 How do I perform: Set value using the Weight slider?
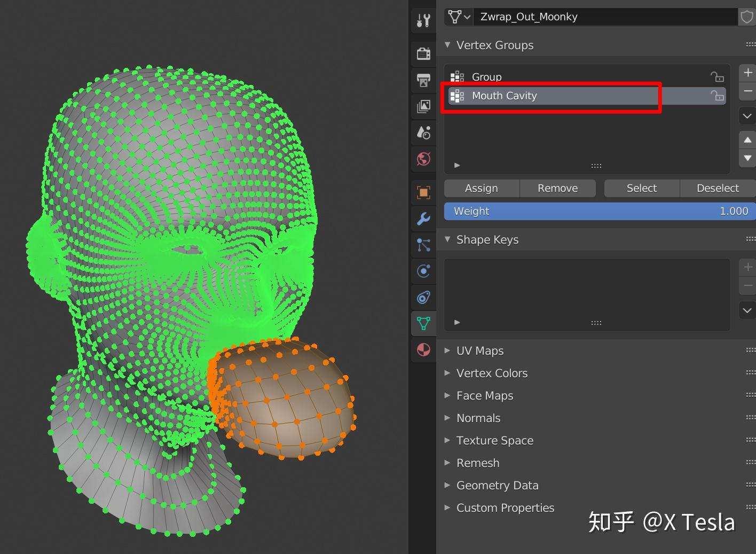pyautogui.click(x=599, y=211)
